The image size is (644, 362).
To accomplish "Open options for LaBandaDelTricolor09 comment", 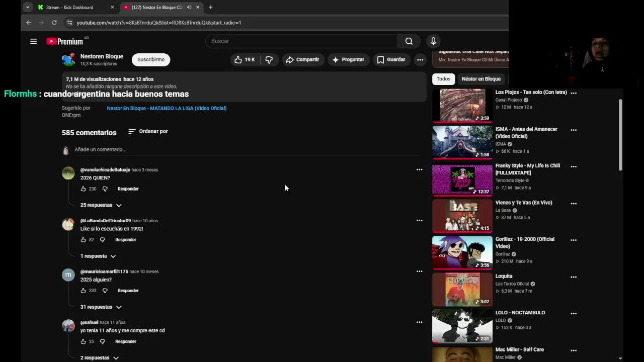I will pos(419,220).
